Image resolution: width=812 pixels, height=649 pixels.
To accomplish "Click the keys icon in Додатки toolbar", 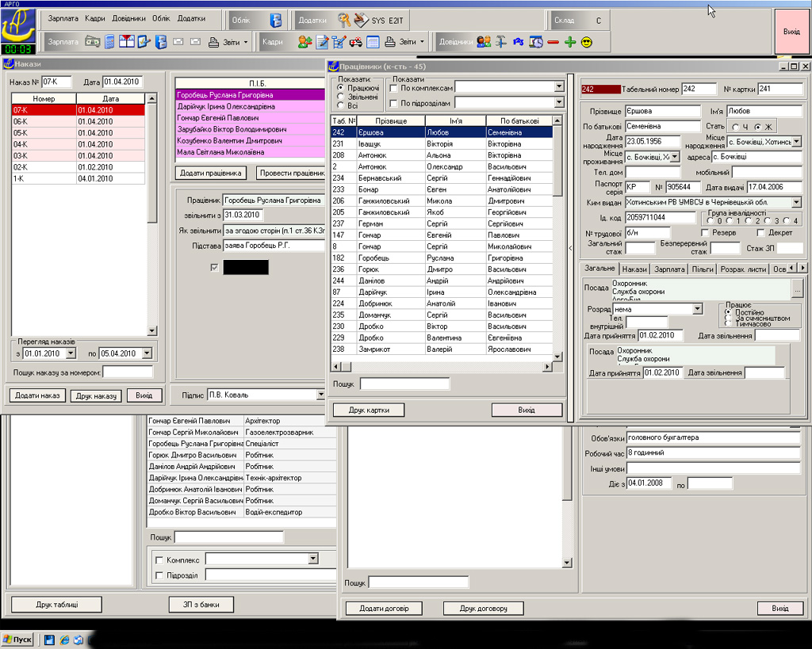I will pyautogui.click(x=343, y=19).
